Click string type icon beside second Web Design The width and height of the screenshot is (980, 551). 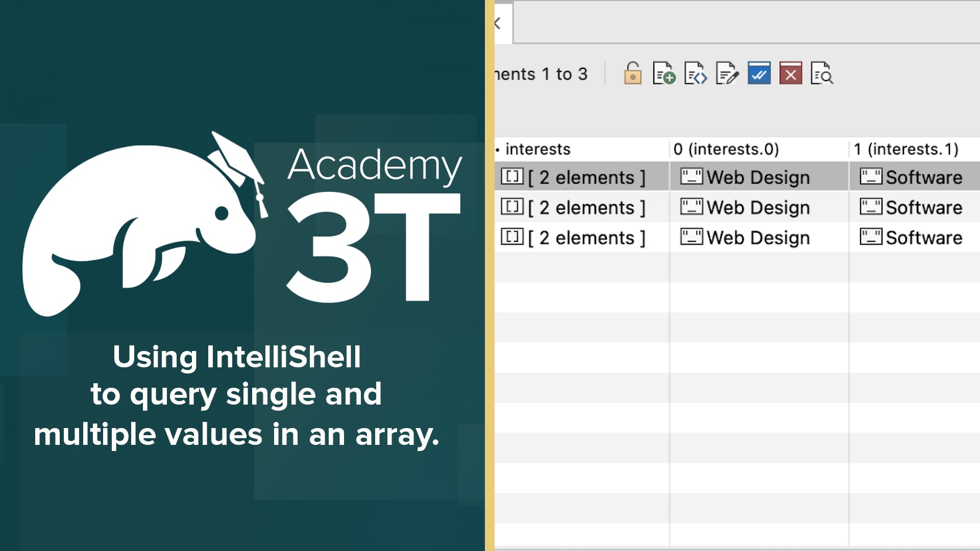tap(692, 207)
